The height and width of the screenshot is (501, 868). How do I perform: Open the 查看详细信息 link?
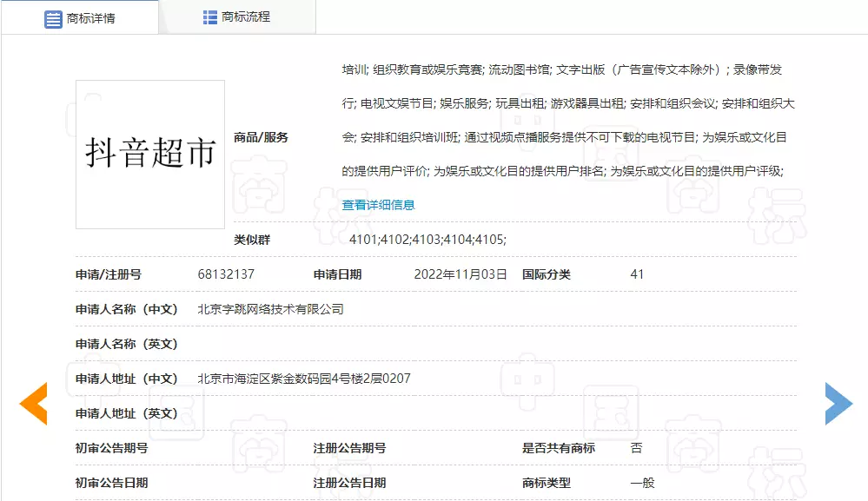pos(378,205)
